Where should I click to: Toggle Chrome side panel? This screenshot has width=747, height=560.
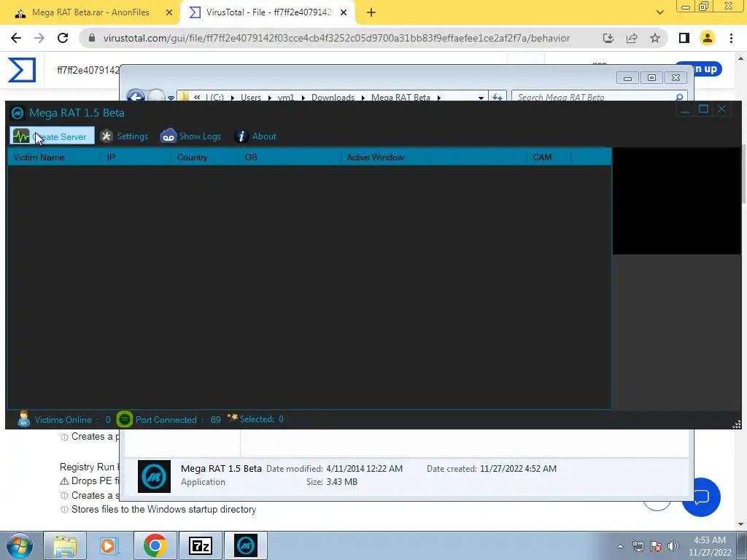coord(684,38)
